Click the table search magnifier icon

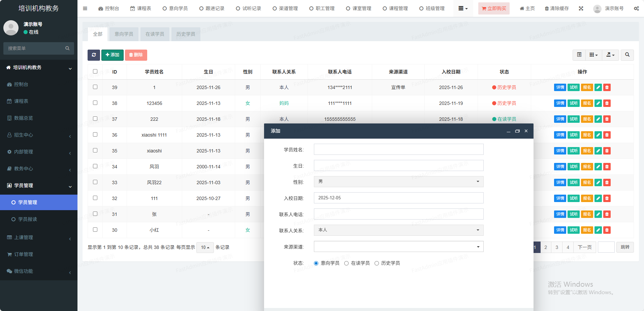pyautogui.click(x=627, y=55)
